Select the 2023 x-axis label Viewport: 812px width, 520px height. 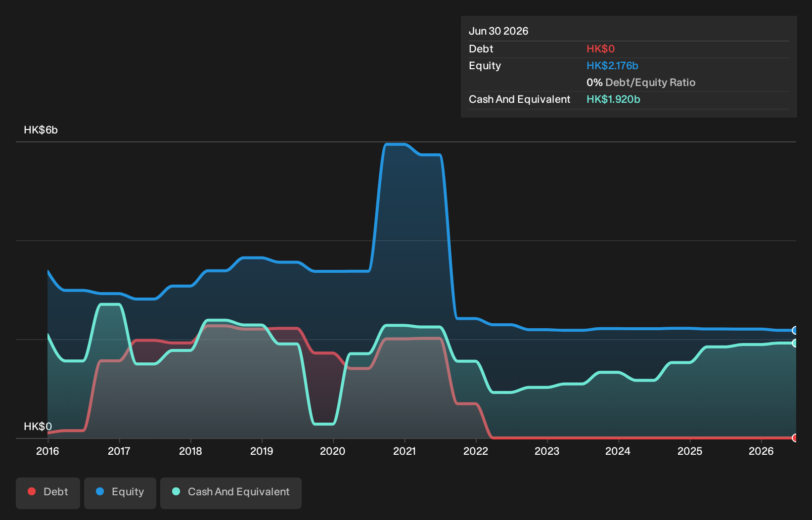tap(547, 451)
